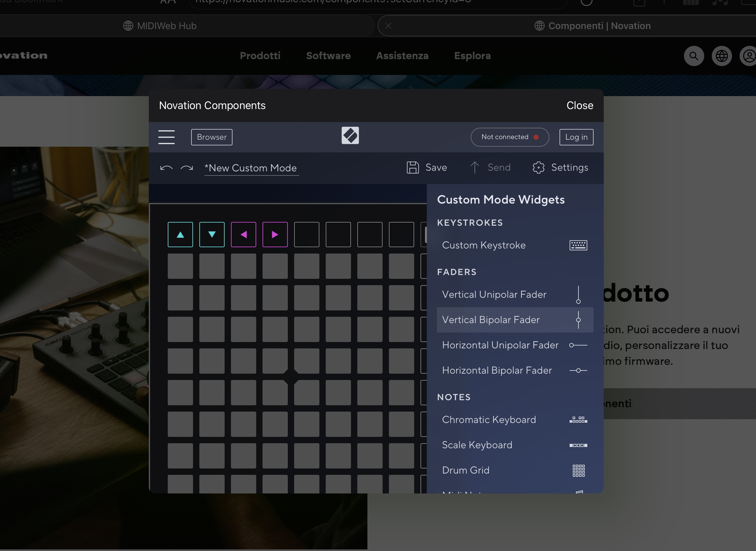Click the Chromatic Keyboard widget icon
The height and width of the screenshot is (551, 756).
[x=578, y=419]
